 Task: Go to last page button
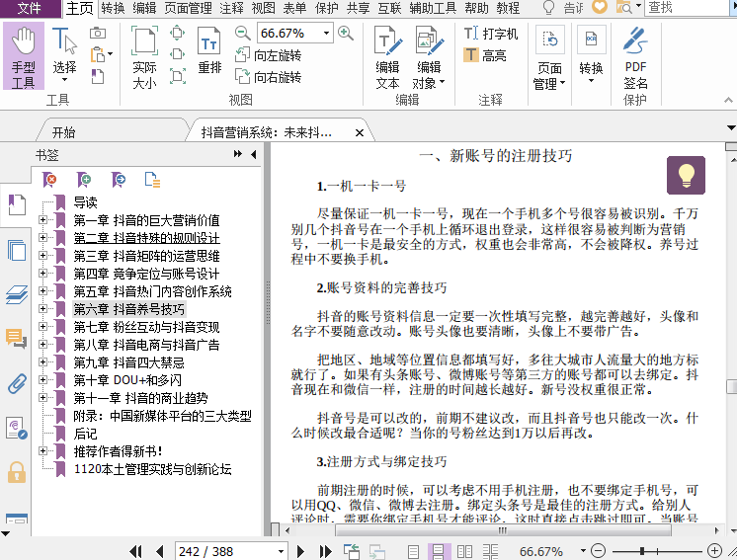[325, 551]
